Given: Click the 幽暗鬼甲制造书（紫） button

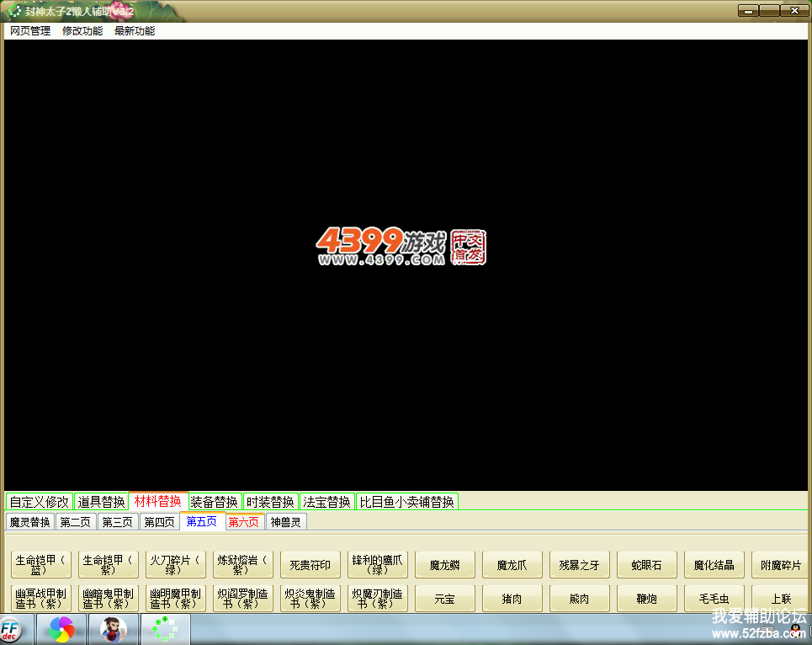Looking at the screenshot, I should 109,599.
